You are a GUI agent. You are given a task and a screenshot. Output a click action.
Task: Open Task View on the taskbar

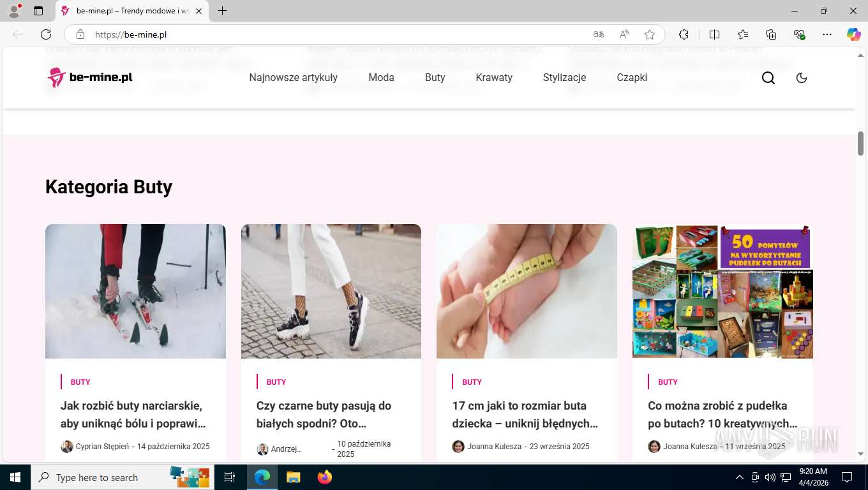coord(230,477)
